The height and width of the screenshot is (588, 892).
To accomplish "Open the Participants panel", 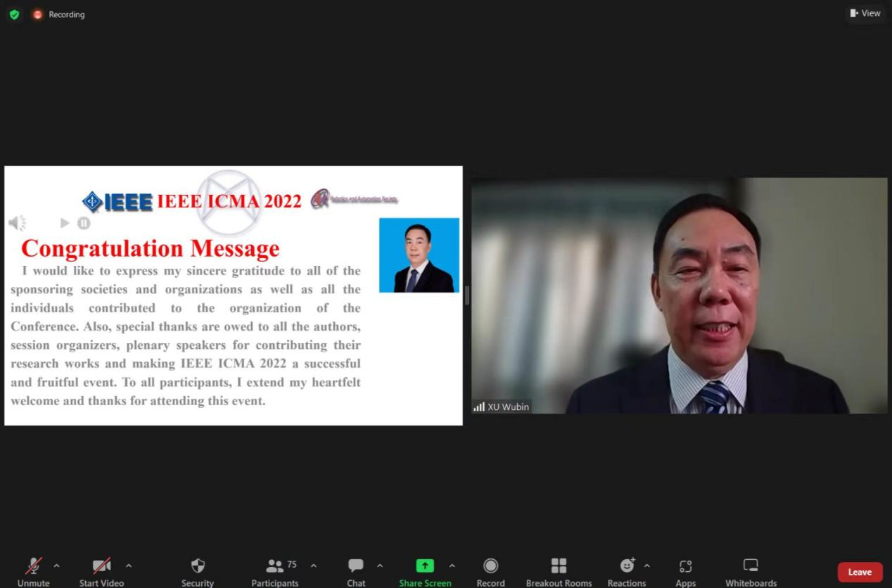I will (x=275, y=572).
